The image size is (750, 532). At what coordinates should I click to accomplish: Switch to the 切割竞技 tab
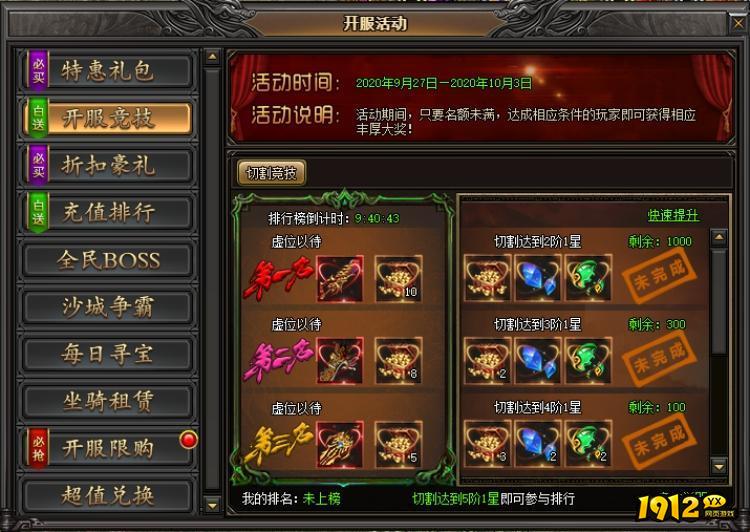point(271,173)
